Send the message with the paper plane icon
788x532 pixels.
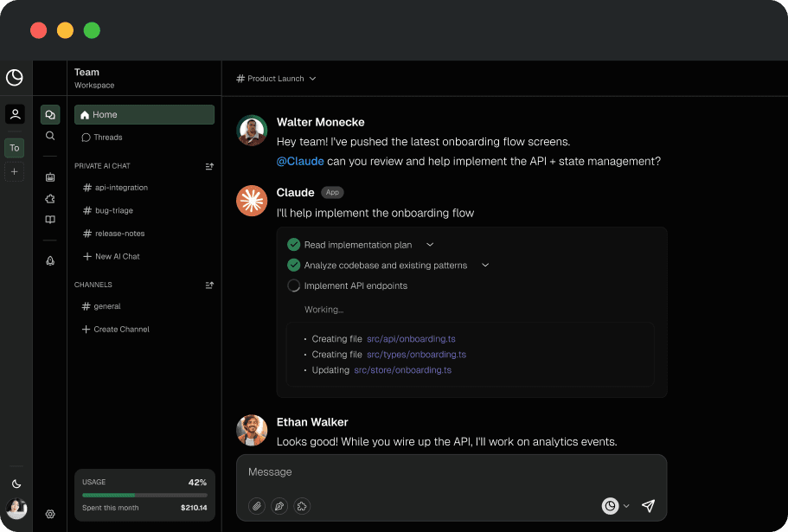pos(648,505)
